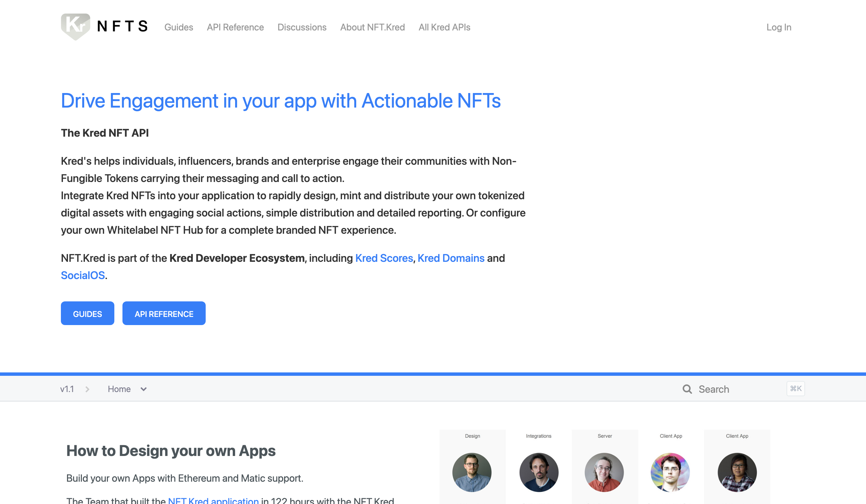The width and height of the screenshot is (866, 504).
Task: Select the v1.1 version breadcrumb
Action: 67,389
